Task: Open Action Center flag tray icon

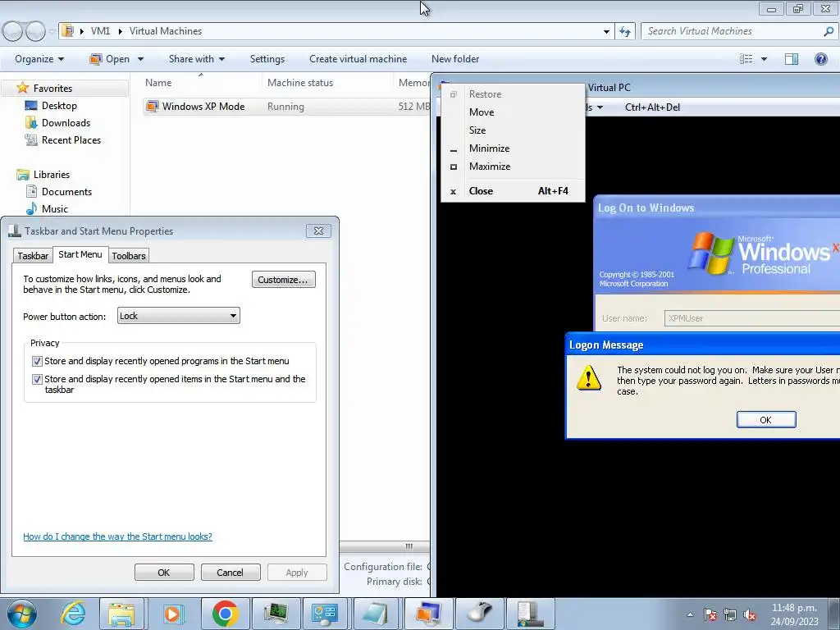Action: [710, 614]
